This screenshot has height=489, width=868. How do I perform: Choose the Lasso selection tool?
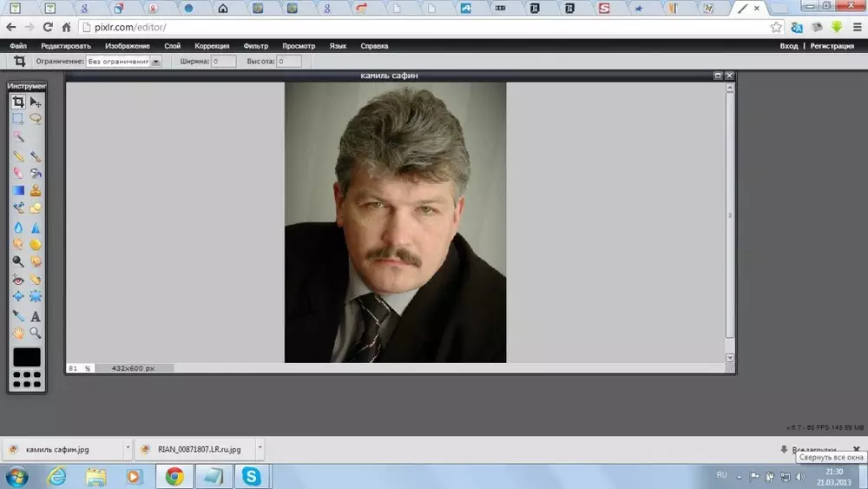(x=36, y=119)
